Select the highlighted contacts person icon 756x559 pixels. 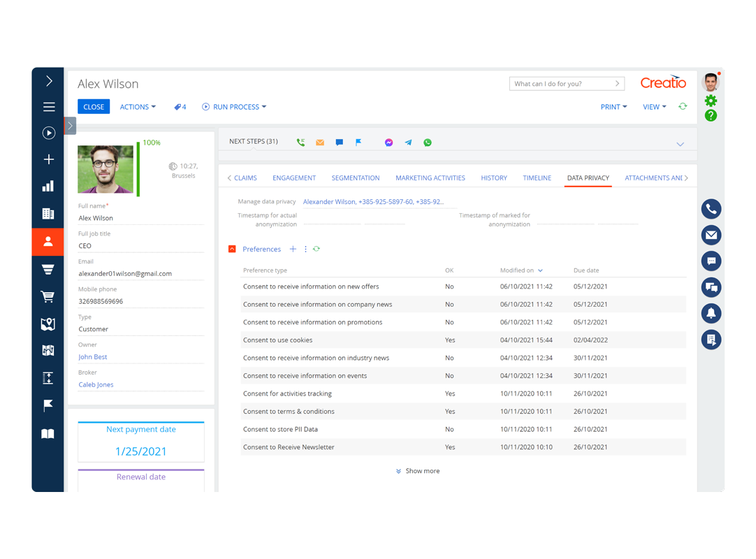pos(48,242)
